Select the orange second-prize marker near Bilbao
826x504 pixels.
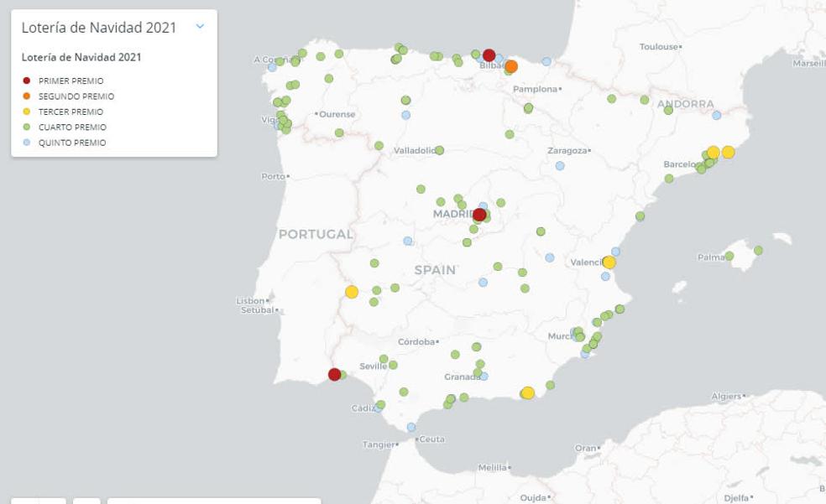(x=510, y=66)
